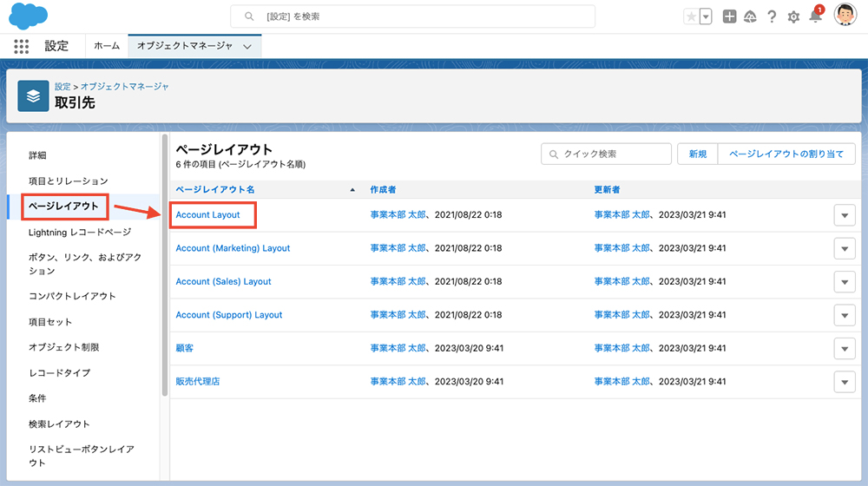The height and width of the screenshot is (486, 868).
Task: Select 項目とリレーション in the sidebar
Action: [x=69, y=181]
